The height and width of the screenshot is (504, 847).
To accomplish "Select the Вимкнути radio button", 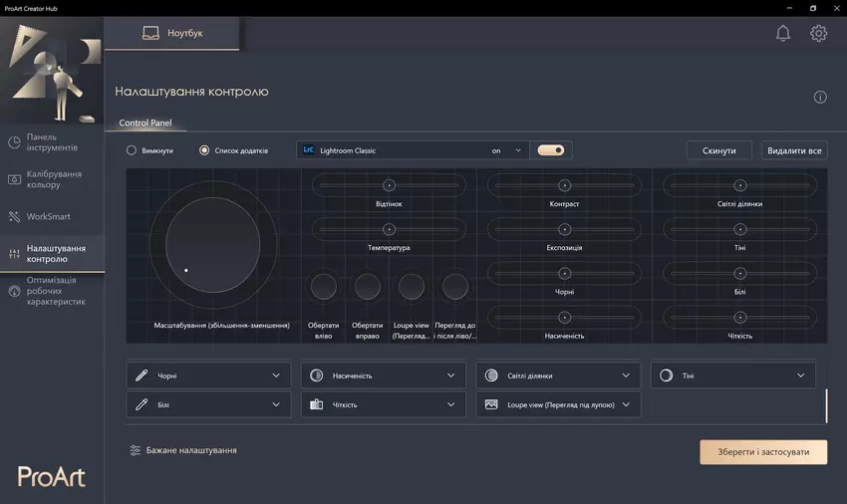I will (132, 150).
